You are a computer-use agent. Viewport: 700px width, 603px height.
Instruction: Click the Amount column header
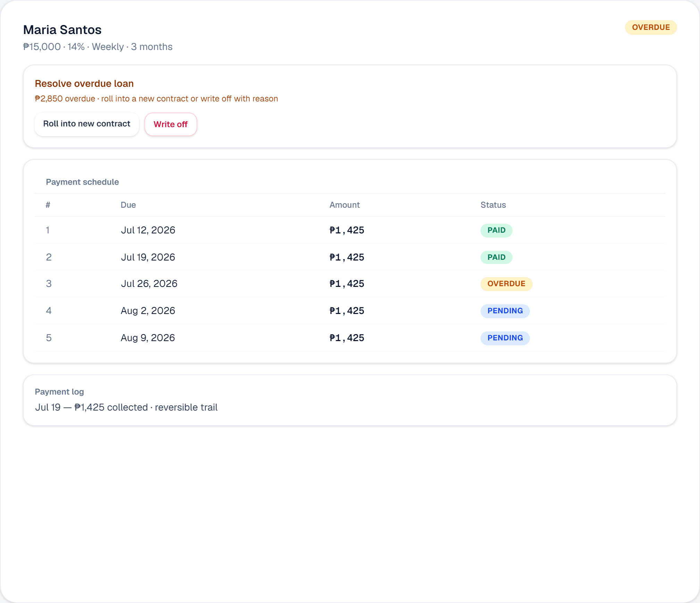[344, 205]
